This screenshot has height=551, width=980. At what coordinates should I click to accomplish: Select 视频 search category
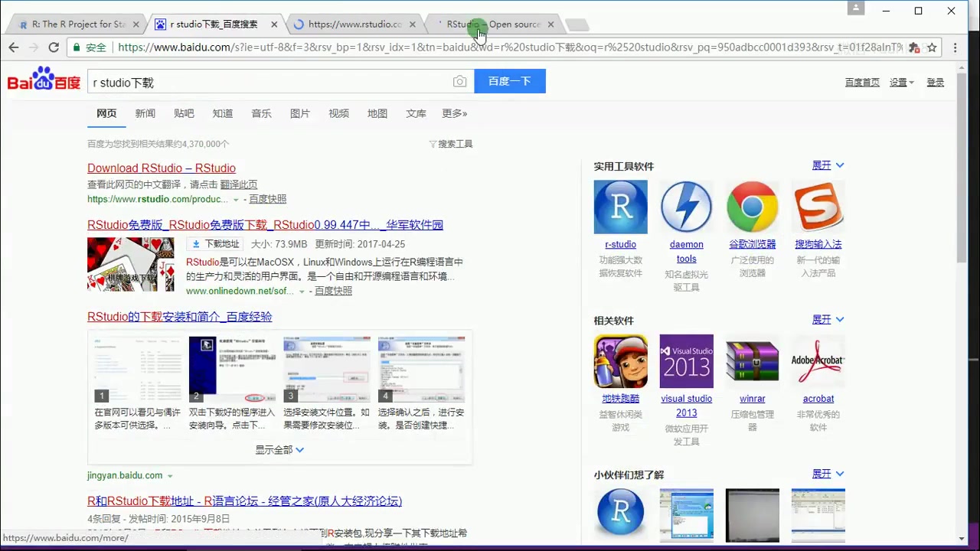coord(338,113)
